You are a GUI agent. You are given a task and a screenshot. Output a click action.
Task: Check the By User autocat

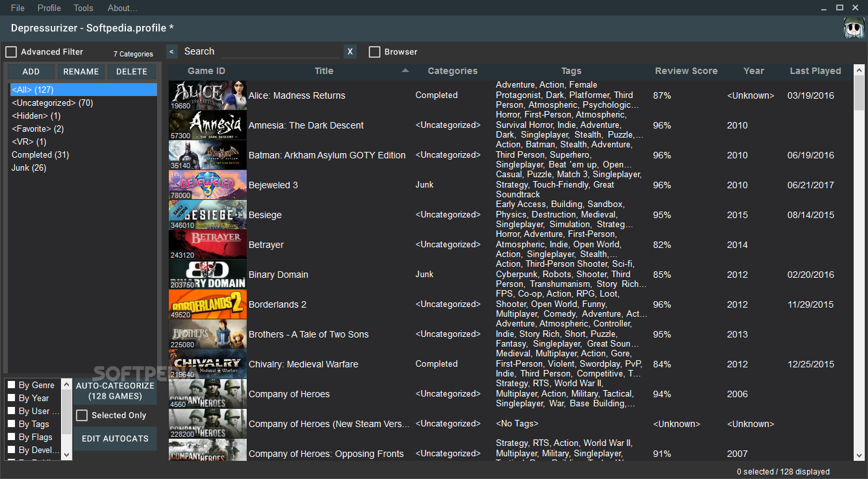(x=11, y=411)
